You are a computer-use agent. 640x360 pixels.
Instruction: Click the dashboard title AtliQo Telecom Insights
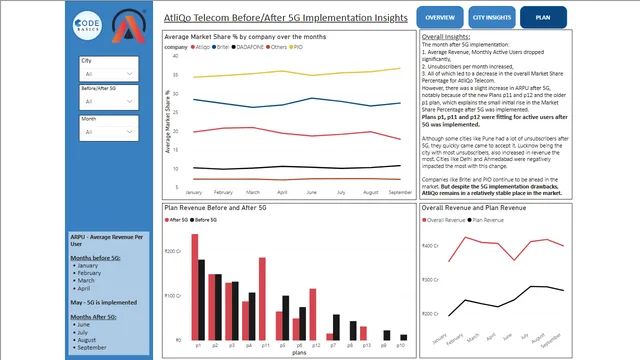coord(286,18)
